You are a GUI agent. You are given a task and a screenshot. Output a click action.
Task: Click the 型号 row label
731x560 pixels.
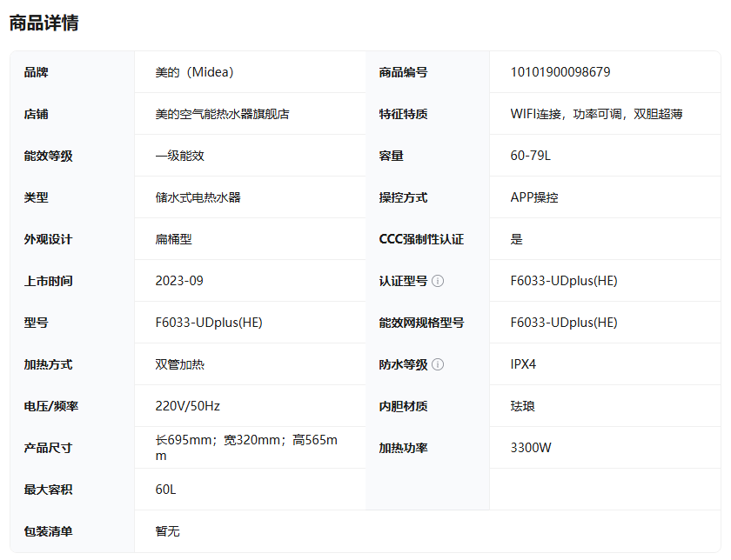(x=37, y=323)
